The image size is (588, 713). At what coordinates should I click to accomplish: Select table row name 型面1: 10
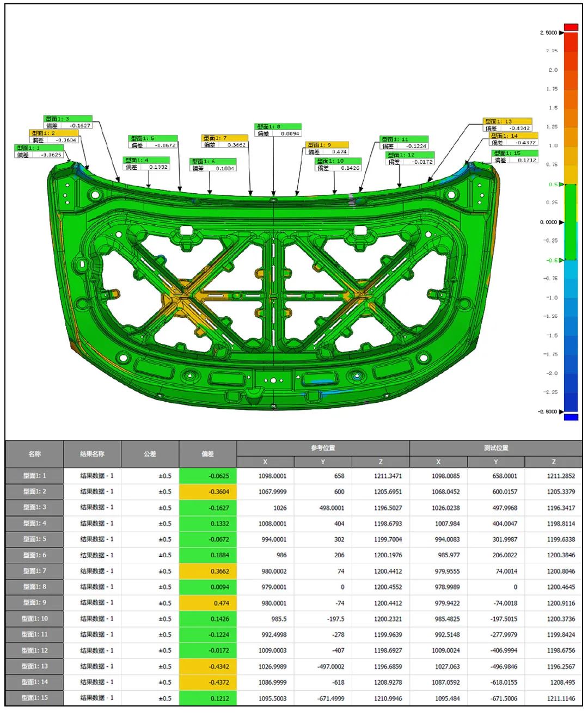[x=35, y=619]
